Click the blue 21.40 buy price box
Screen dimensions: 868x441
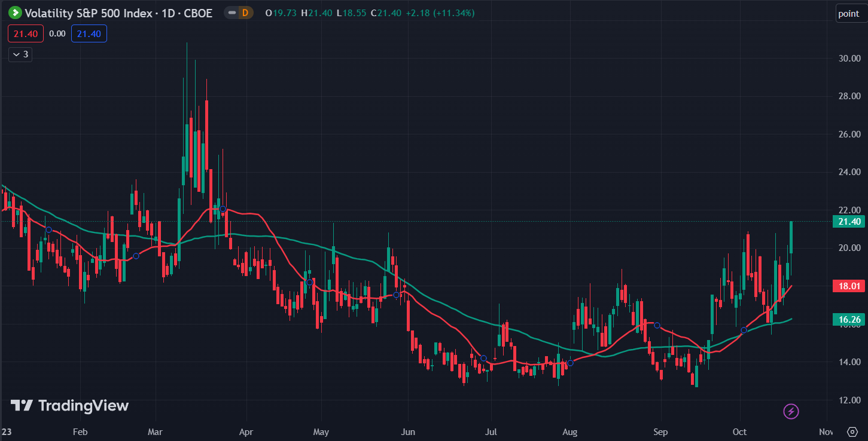pos(89,33)
